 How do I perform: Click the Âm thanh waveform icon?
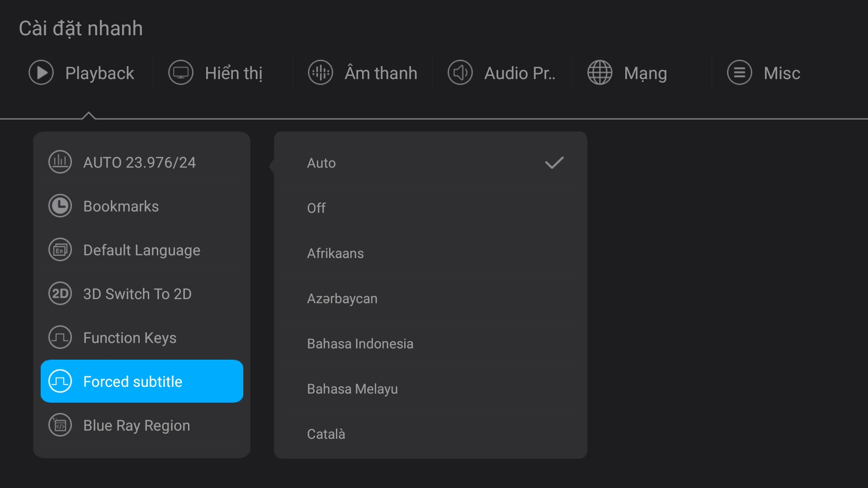321,73
